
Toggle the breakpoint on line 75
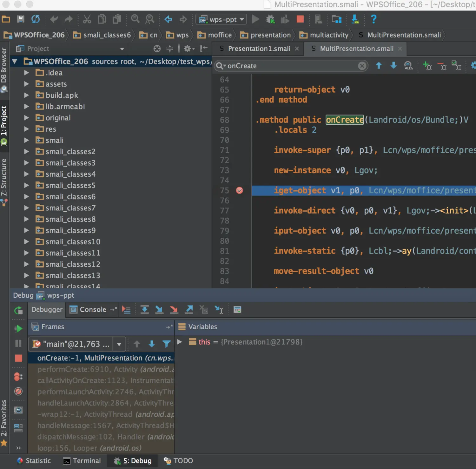pyautogui.click(x=240, y=190)
